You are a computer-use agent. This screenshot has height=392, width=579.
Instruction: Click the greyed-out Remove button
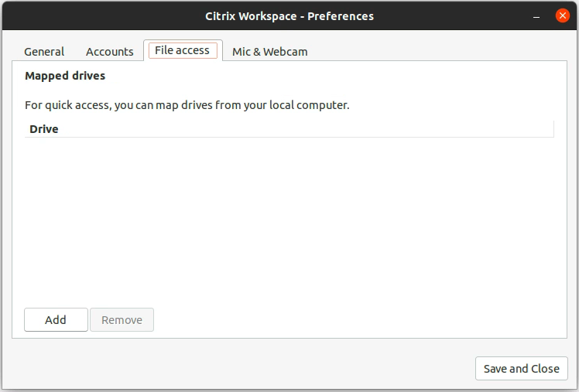(122, 320)
